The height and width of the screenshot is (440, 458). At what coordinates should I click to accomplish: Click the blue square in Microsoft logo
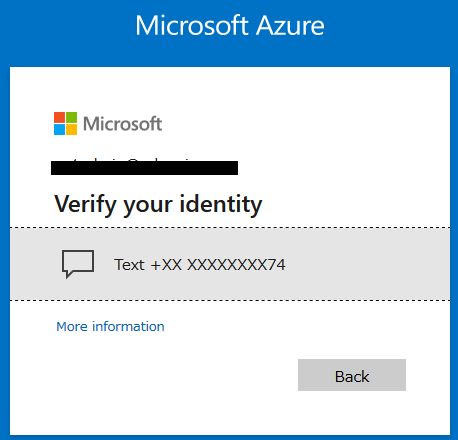(59, 129)
